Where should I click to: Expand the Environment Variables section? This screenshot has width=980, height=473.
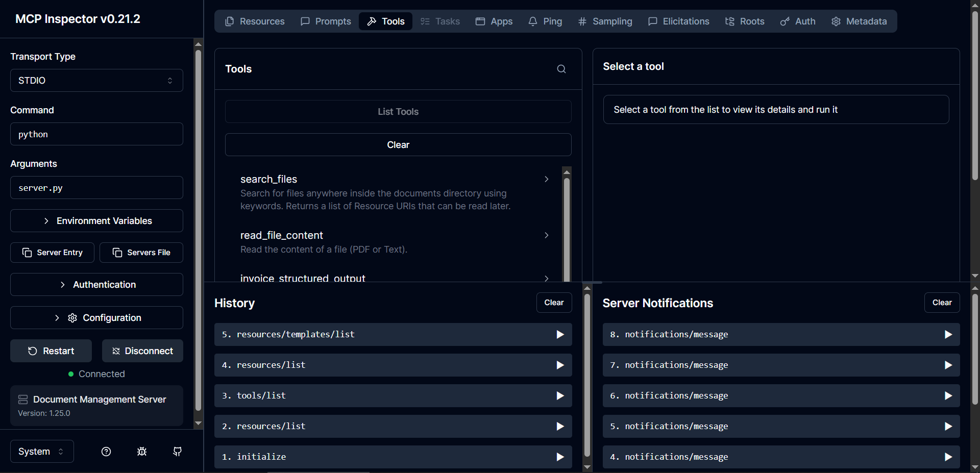click(x=96, y=221)
